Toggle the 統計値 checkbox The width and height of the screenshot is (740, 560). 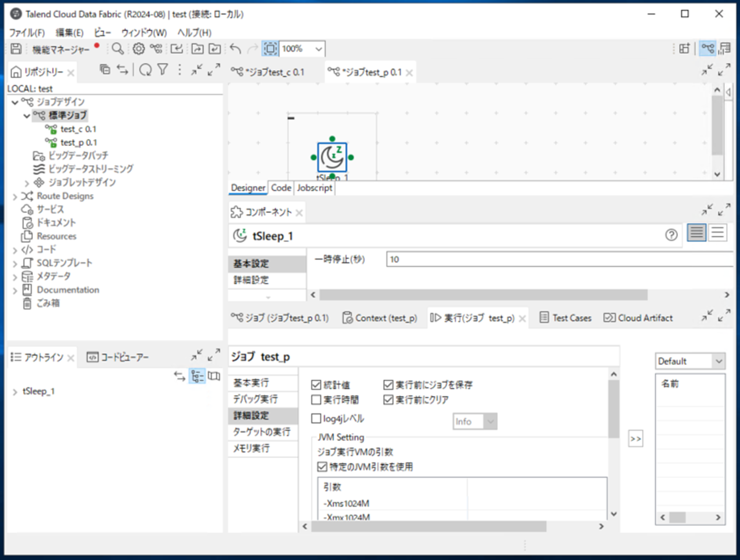pos(316,385)
